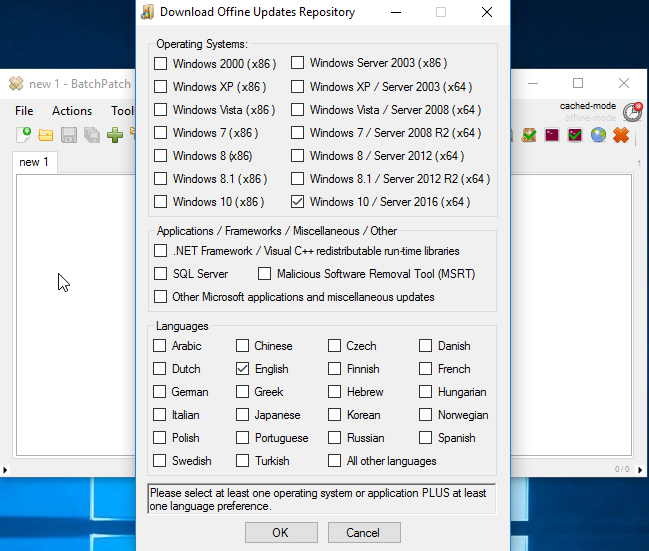Check .NET Framework / Visual C++ libraries

tap(161, 251)
